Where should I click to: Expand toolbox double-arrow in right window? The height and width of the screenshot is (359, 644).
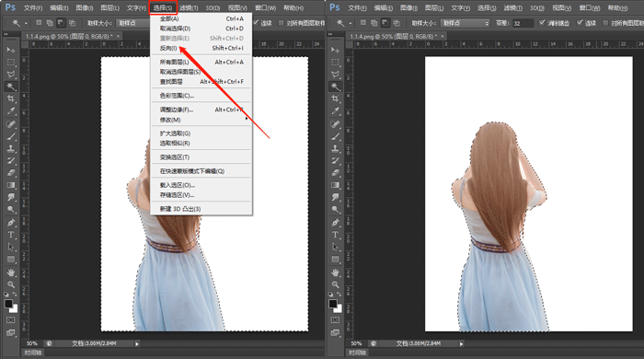(330, 34)
